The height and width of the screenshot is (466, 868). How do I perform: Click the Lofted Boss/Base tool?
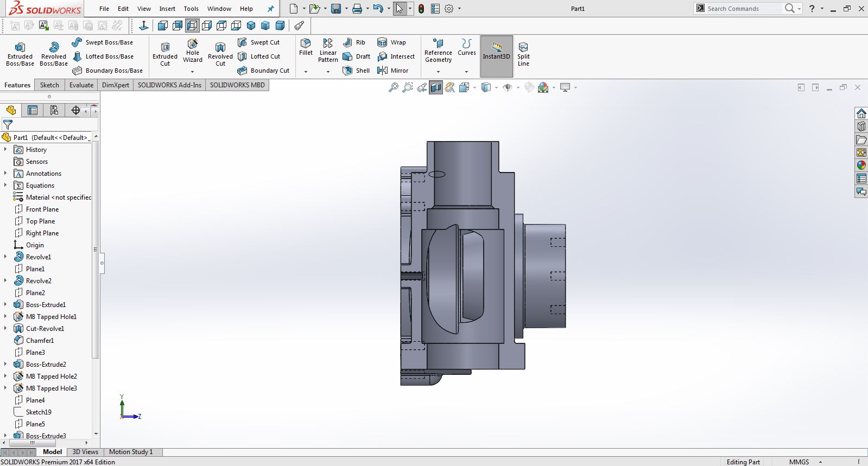[103, 56]
